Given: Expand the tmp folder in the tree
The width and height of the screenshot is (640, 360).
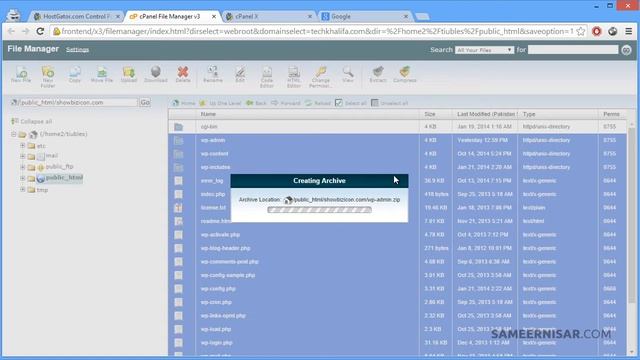Looking at the screenshot, I should pos(23,189).
